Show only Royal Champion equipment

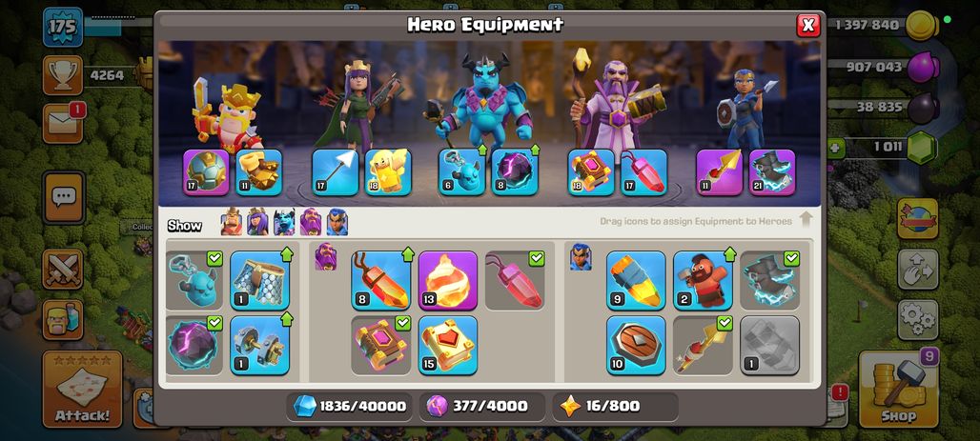pos(337,222)
